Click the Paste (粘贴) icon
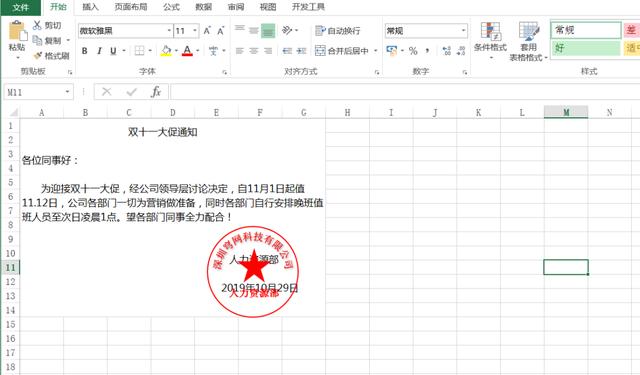This screenshot has height=375, width=640. (x=17, y=30)
